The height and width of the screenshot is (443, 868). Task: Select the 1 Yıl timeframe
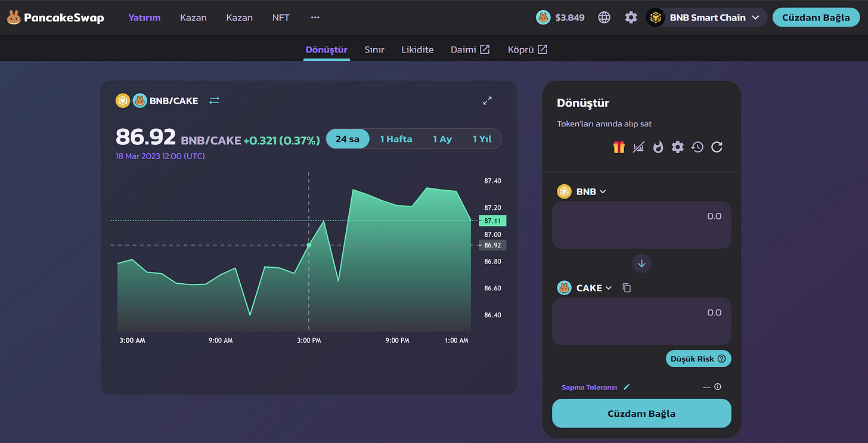[482, 139]
